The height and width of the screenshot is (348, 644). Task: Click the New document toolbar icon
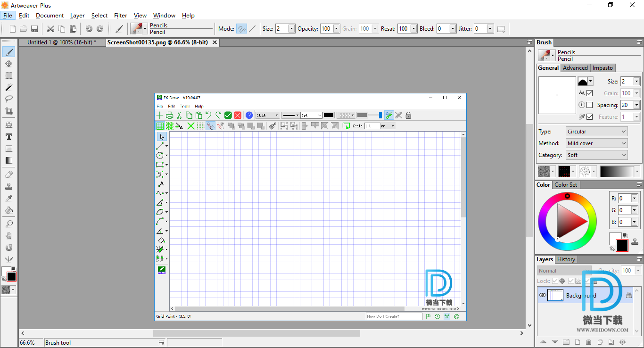click(x=13, y=29)
